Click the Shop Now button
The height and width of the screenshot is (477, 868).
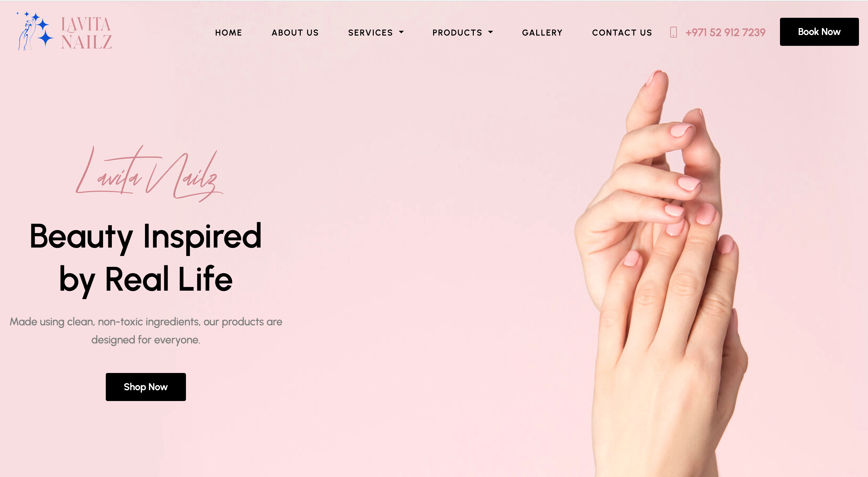pos(146,387)
